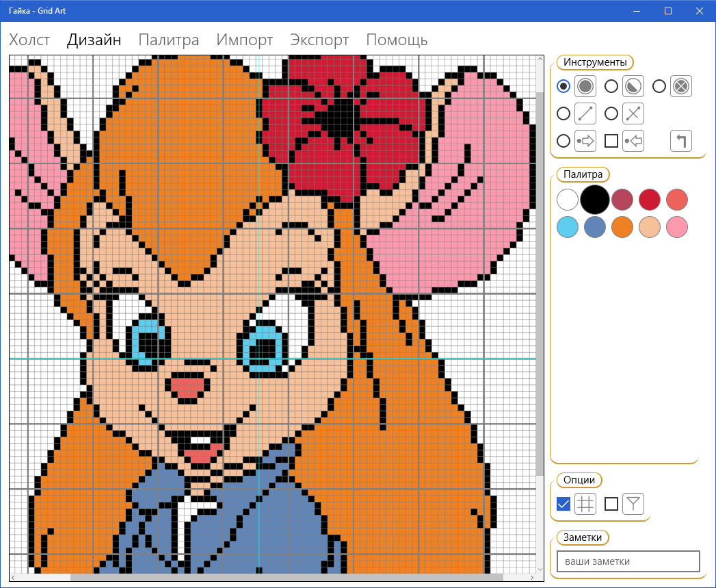This screenshot has height=588, width=716.
Task: Tick the checkbox beside the funnel icon
Action: (x=611, y=504)
